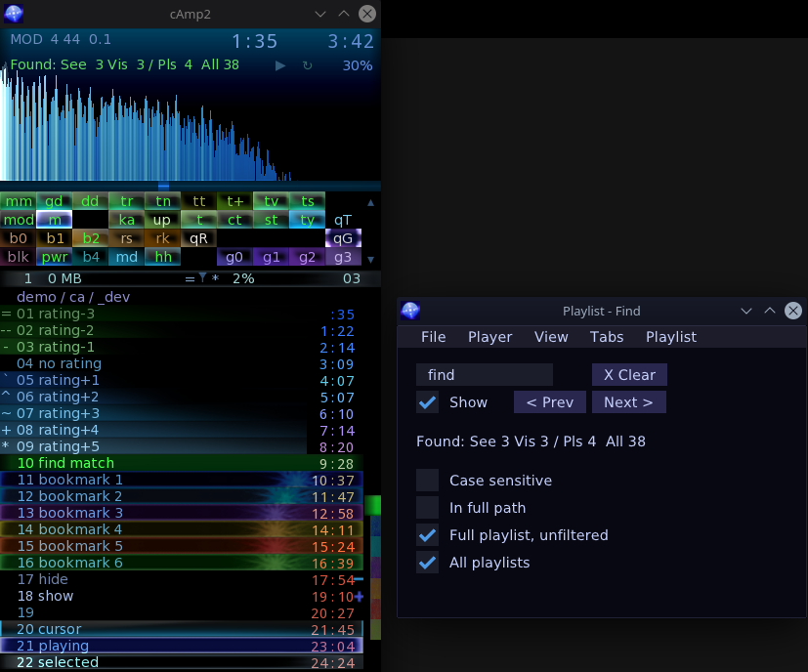Switch to the g3 playlist tab
The width and height of the screenshot is (808, 672).
(x=343, y=257)
